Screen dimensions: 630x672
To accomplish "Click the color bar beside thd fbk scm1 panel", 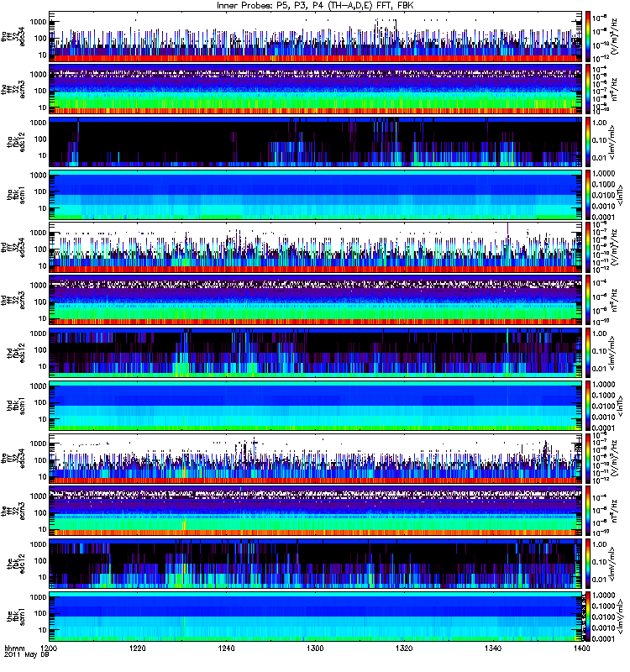I will (588, 406).
